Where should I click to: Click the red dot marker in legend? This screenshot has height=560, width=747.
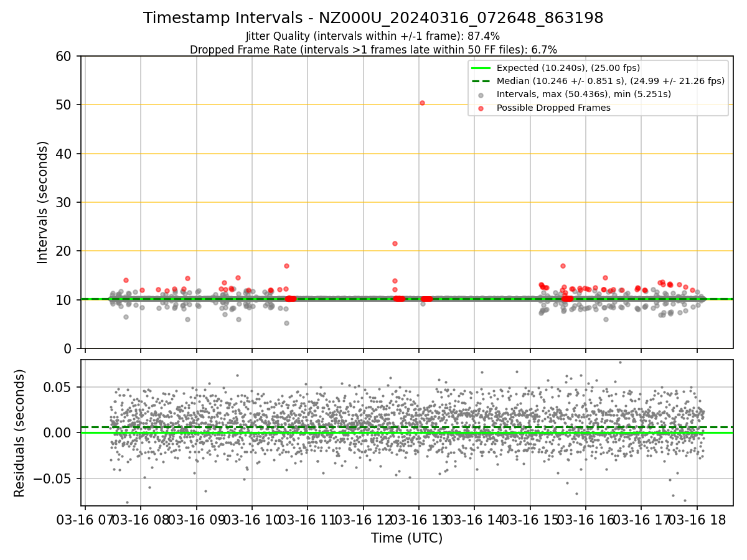click(x=482, y=108)
